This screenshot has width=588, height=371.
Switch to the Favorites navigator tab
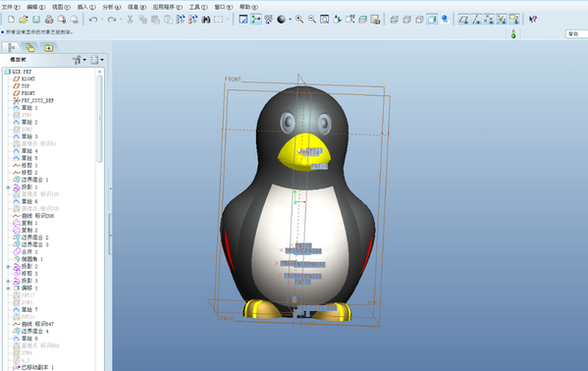[x=49, y=48]
